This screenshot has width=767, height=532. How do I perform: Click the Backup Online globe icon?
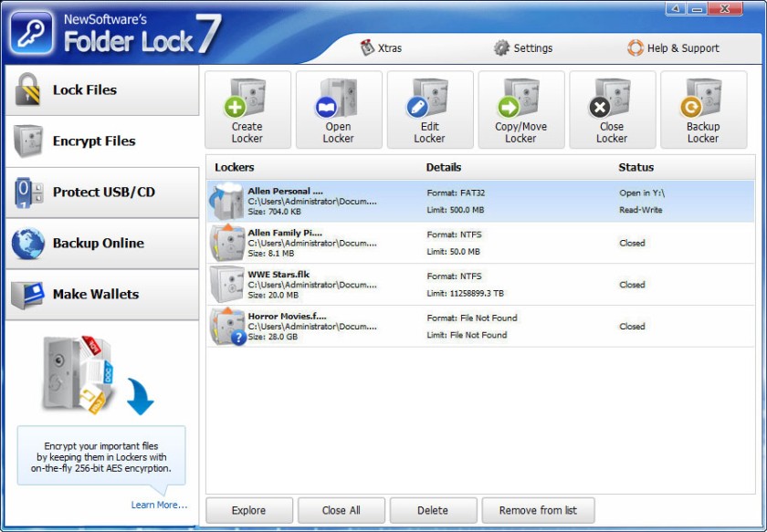[28, 243]
